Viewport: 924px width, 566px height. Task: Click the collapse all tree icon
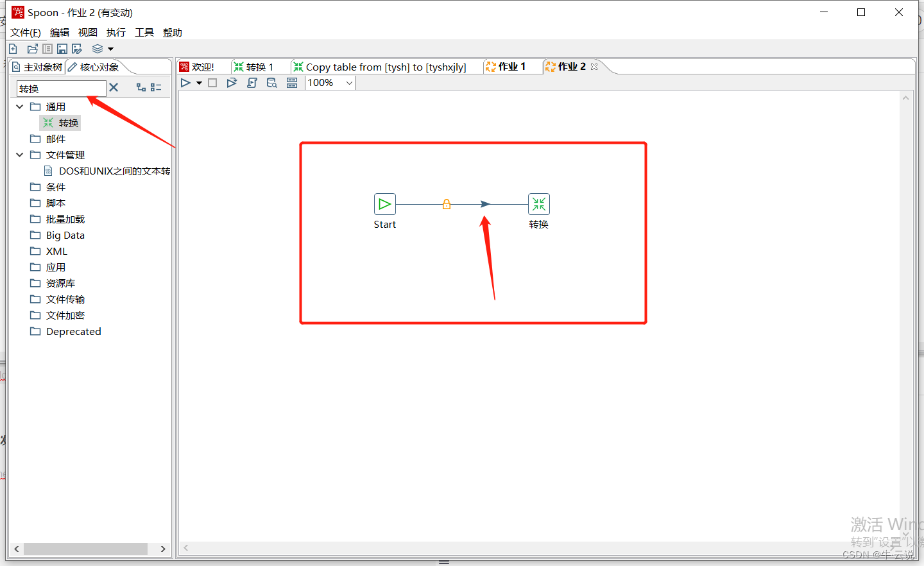156,87
